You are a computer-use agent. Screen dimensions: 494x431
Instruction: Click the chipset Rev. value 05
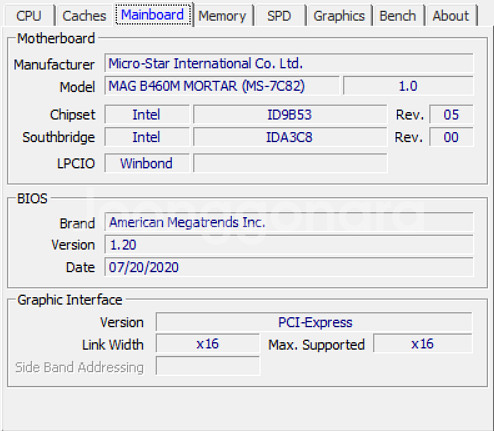pos(451,115)
